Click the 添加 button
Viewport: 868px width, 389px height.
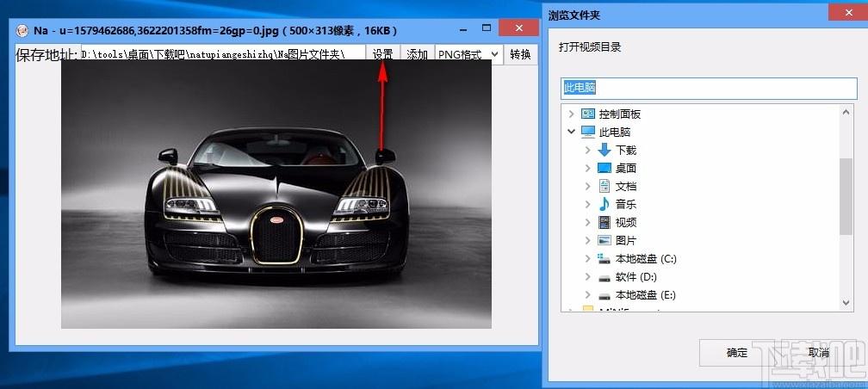coord(417,54)
